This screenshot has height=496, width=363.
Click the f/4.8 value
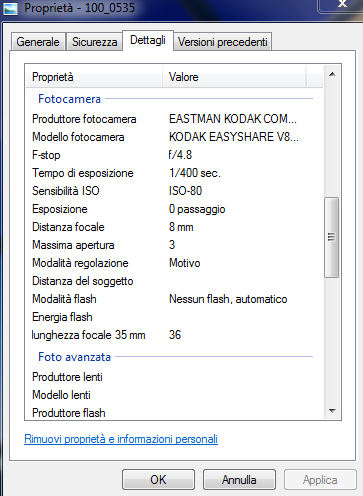point(180,155)
